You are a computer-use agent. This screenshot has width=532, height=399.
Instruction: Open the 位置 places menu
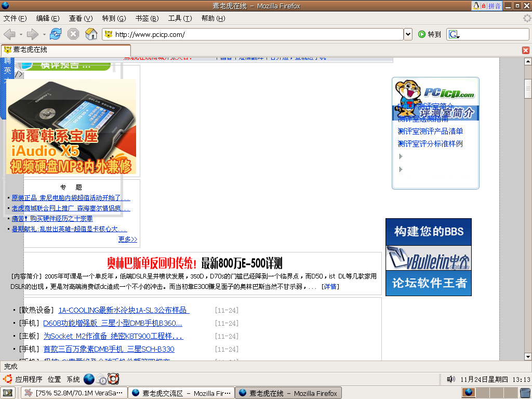click(x=54, y=379)
